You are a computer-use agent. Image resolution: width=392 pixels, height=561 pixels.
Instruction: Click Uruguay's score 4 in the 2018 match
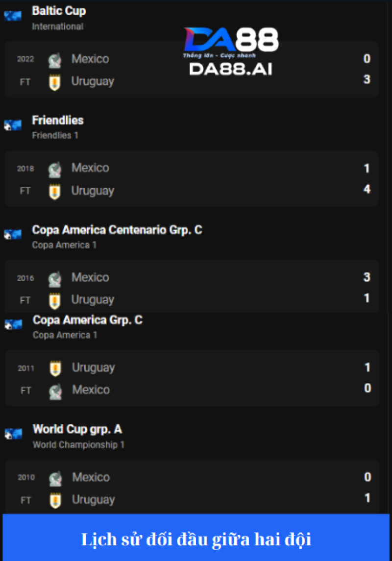point(367,189)
